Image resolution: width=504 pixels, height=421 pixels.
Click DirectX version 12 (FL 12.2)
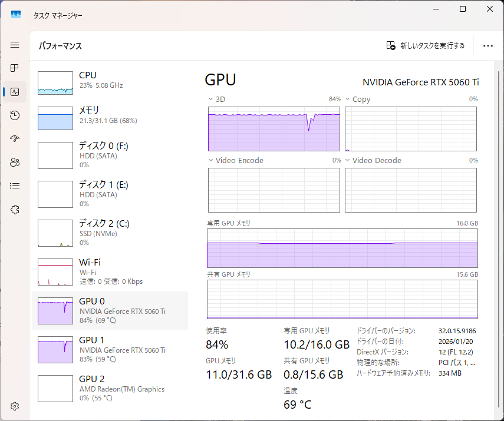(456, 352)
